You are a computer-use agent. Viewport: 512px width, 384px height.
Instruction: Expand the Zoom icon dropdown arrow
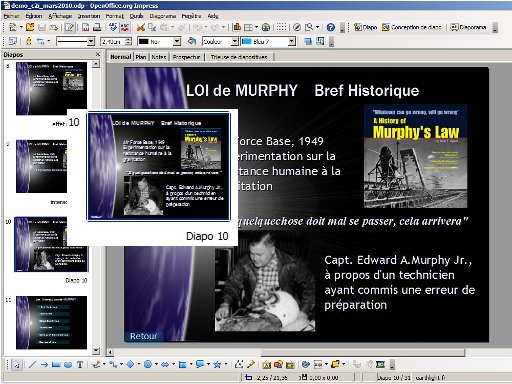tap(317, 27)
